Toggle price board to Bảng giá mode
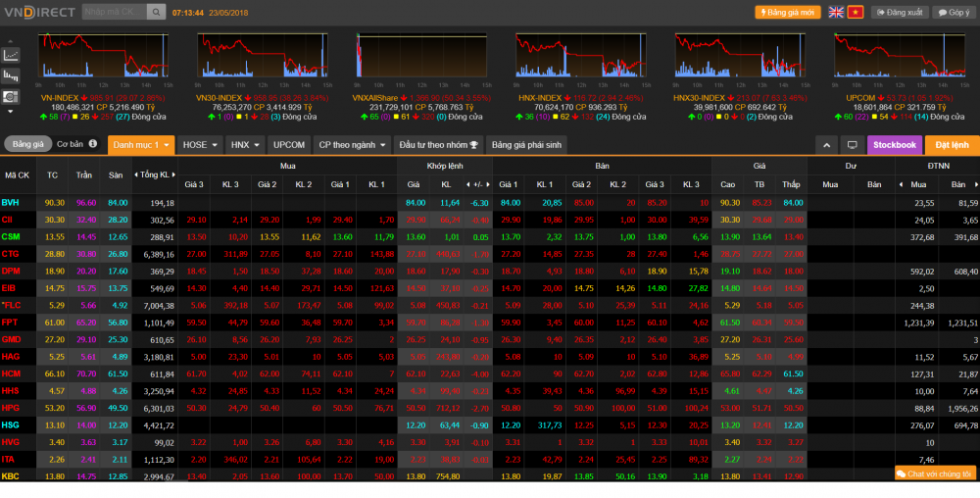 click(28, 144)
